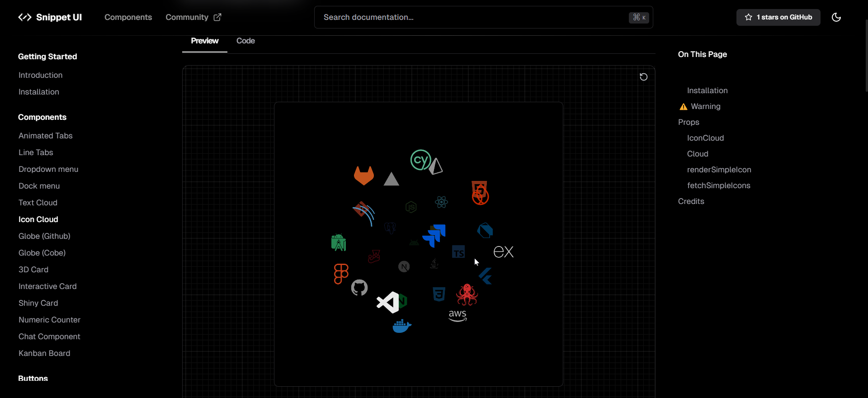
Task: Click the TypeScript 'TS' icon
Action: point(458,252)
